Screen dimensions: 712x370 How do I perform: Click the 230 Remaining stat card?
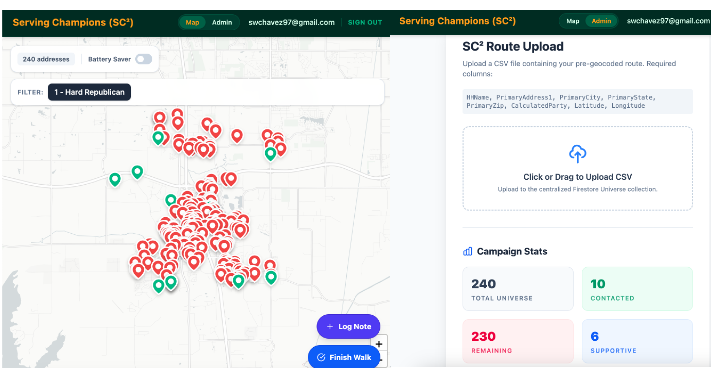click(x=518, y=341)
